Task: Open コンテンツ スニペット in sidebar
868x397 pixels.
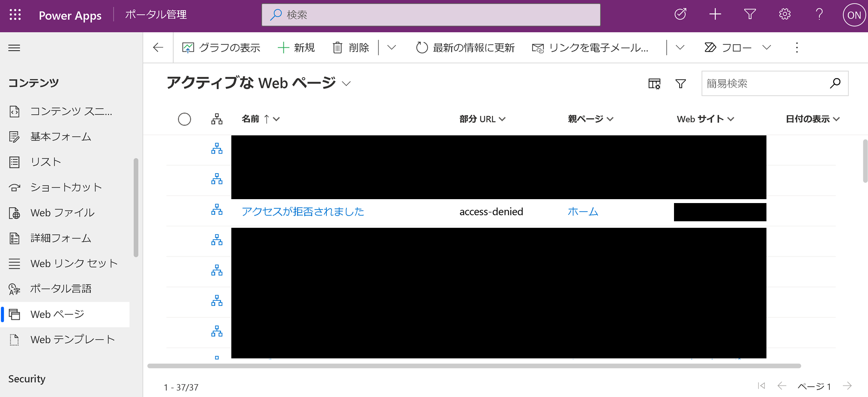Action: point(65,112)
